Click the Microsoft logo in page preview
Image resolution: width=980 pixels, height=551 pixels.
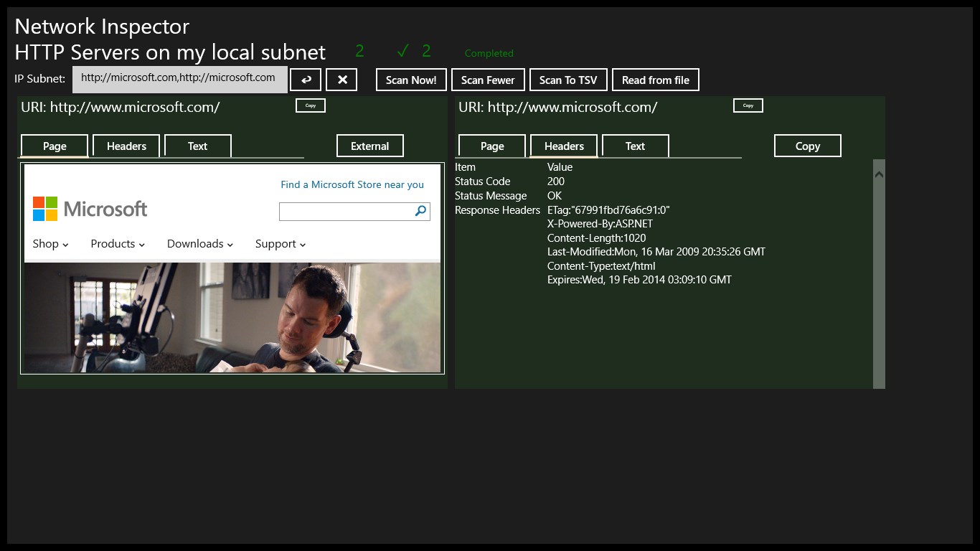(90, 209)
